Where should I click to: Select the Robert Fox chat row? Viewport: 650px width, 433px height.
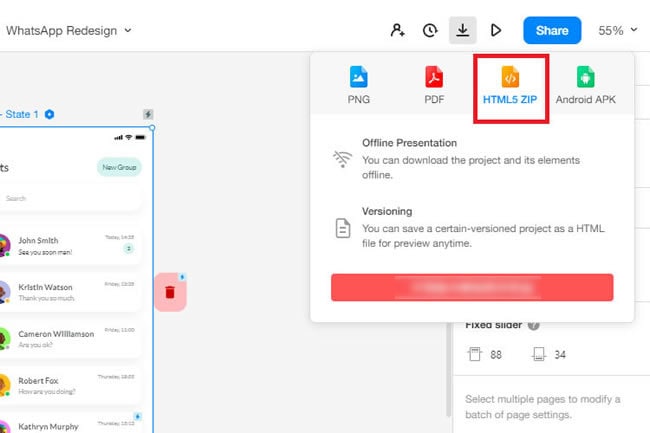[70, 385]
